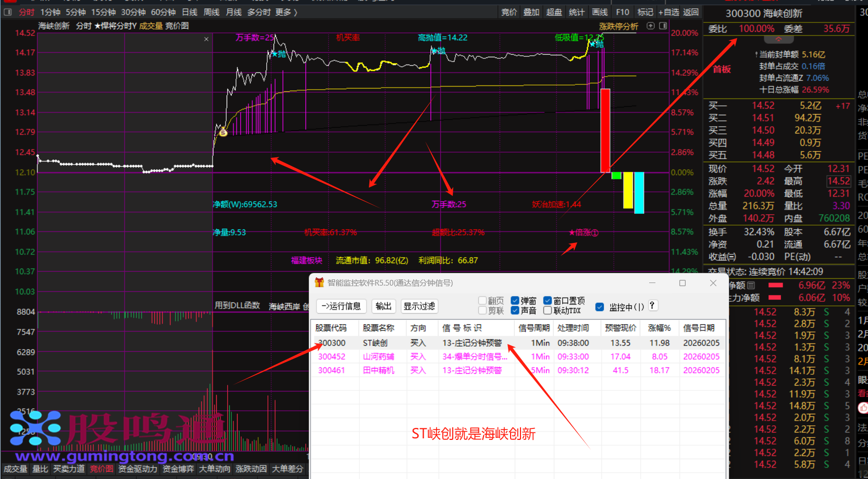Click the list icon next to 净额
Viewport: 868px width, 479px height.
(751, 285)
